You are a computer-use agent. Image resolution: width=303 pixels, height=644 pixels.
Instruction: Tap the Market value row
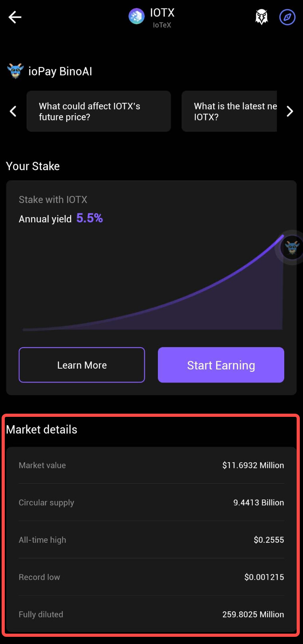151,465
